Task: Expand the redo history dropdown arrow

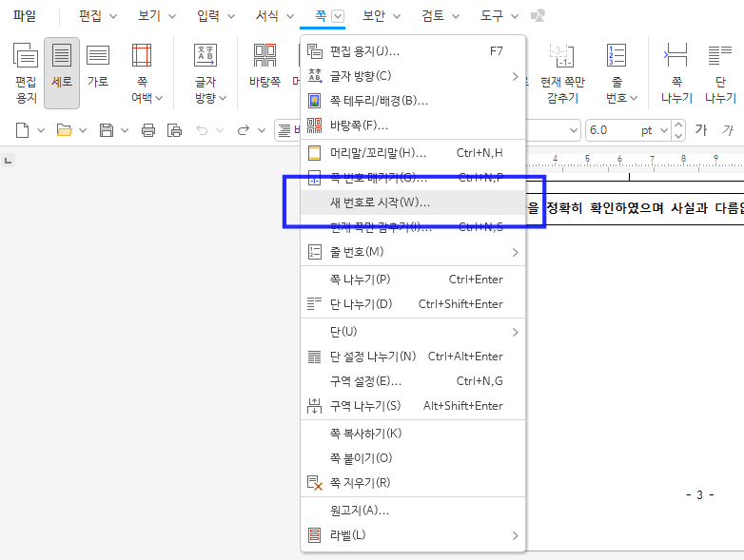Action: click(x=262, y=130)
